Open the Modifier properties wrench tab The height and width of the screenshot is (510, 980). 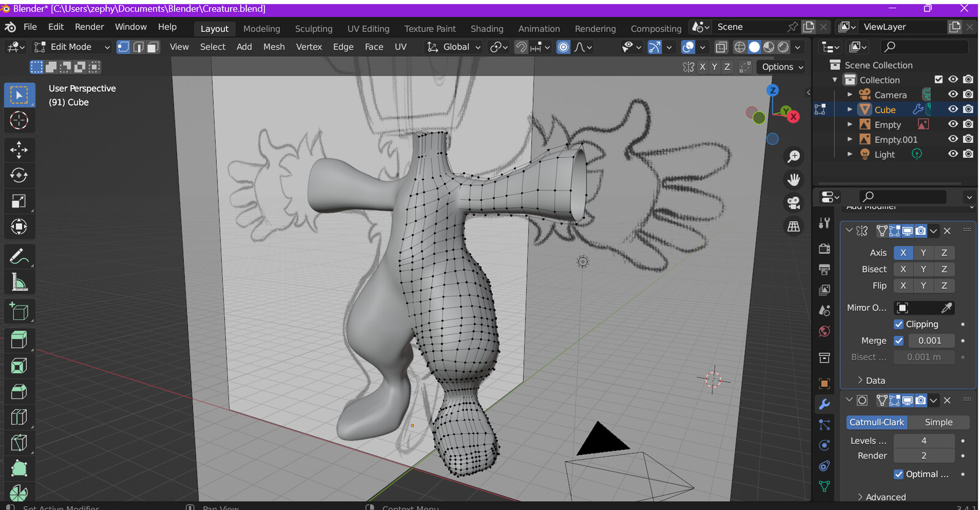[824, 404]
